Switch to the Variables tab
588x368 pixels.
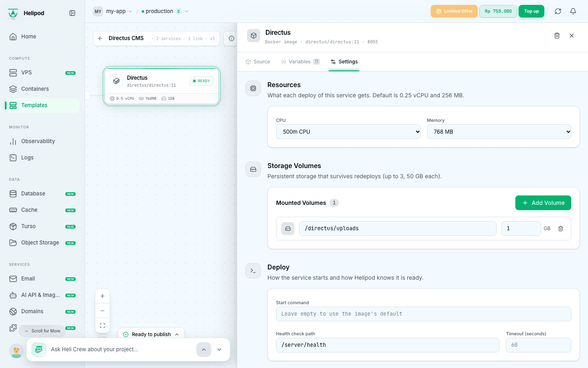coord(300,62)
